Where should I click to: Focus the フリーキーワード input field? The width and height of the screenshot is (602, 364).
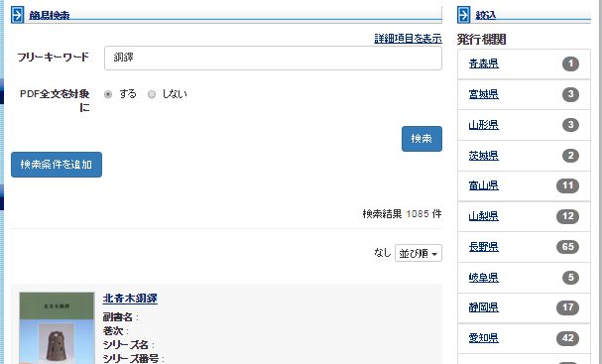pos(273,58)
